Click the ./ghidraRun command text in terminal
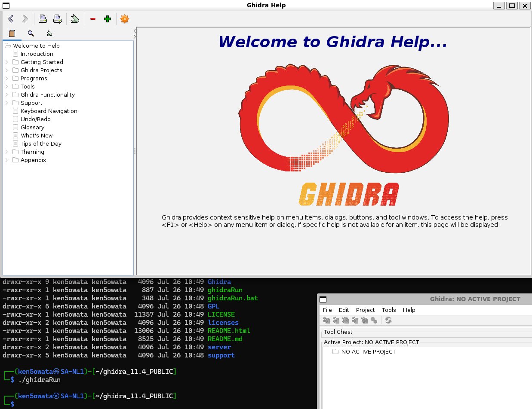This screenshot has width=532, height=409. [x=39, y=380]
